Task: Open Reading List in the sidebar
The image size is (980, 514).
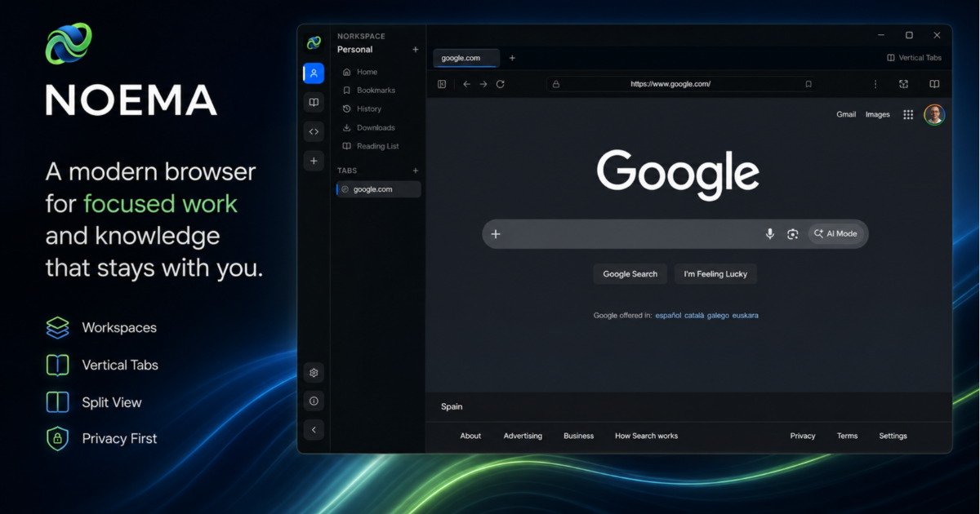Action: 378,146
